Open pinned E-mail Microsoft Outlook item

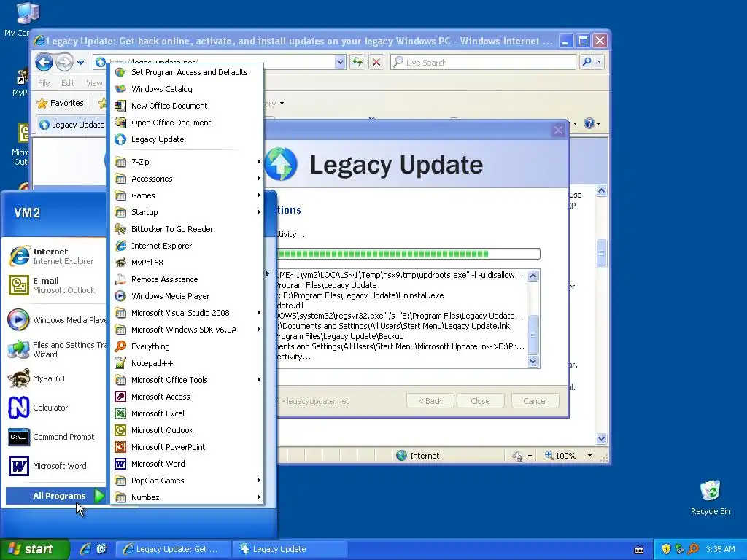tap(56, 285)
